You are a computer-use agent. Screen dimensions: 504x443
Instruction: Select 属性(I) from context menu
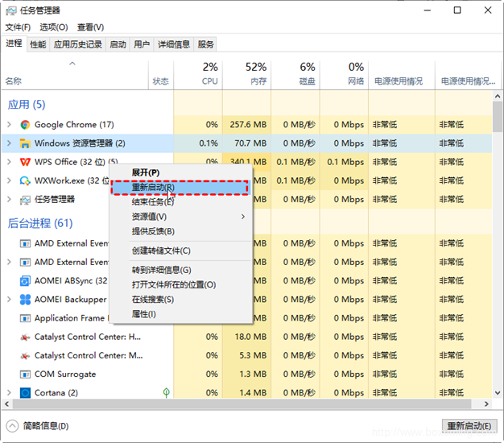click(180, 314)
